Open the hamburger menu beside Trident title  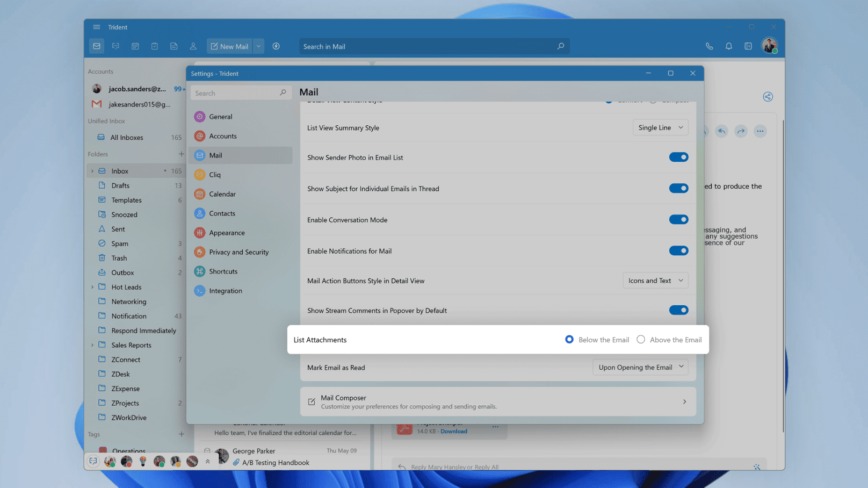(97, 27)
